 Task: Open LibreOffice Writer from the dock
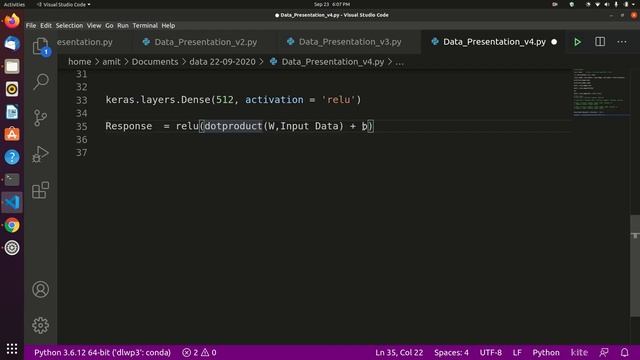tap(12, 112)
